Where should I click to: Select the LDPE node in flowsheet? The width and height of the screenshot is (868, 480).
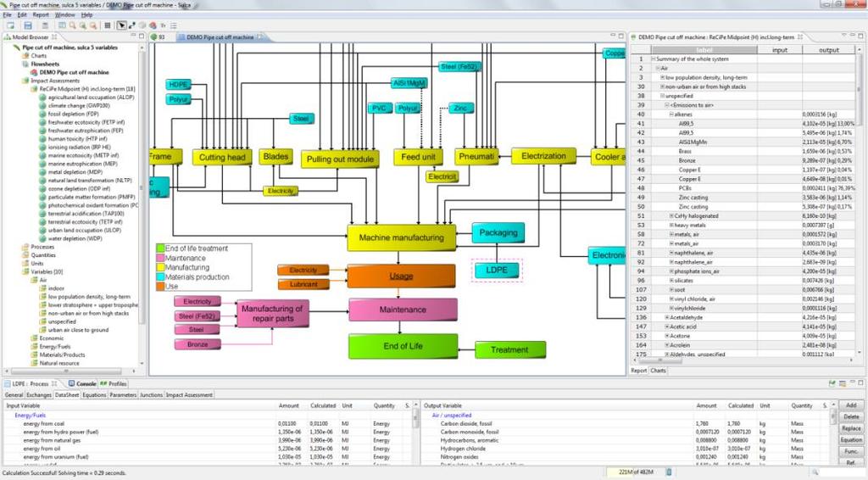[497, 271]
